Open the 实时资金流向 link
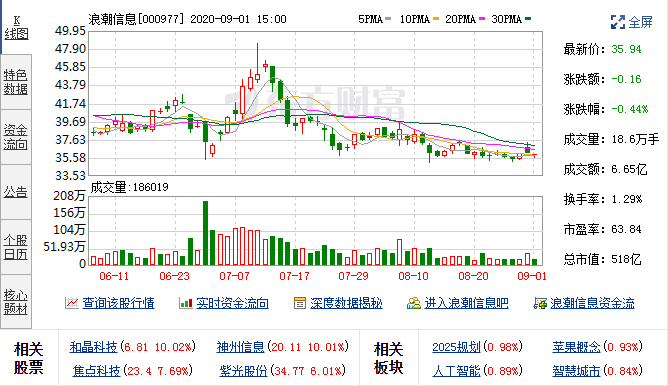 point(232,303)
